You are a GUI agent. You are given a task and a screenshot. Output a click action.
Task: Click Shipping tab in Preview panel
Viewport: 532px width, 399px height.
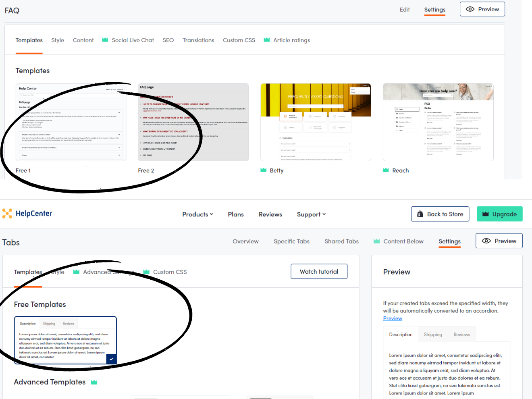tap(433, 335)
